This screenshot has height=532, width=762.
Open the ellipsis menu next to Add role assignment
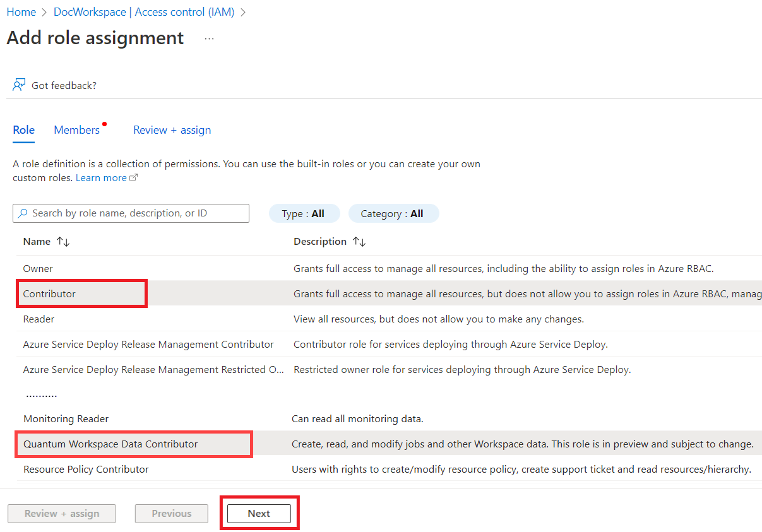coord(208,39)
